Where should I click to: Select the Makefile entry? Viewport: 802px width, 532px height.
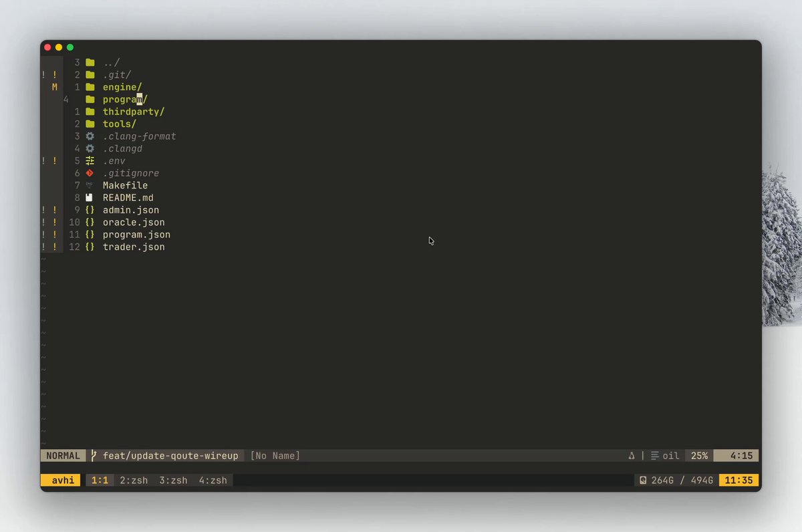click(x=126, y=185)
